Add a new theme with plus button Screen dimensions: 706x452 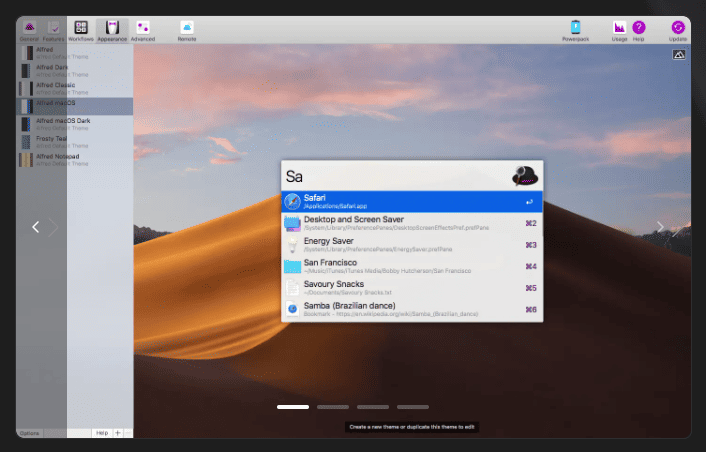(118, 433)
